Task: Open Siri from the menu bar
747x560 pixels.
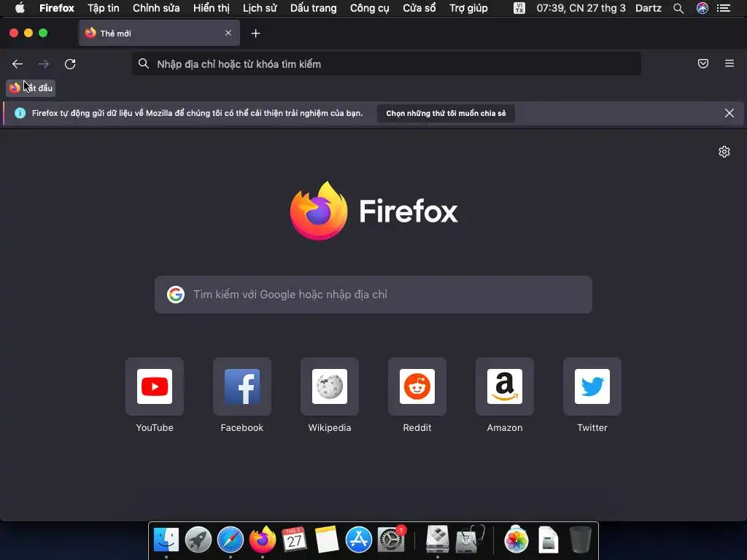Action: coord(703,8)
